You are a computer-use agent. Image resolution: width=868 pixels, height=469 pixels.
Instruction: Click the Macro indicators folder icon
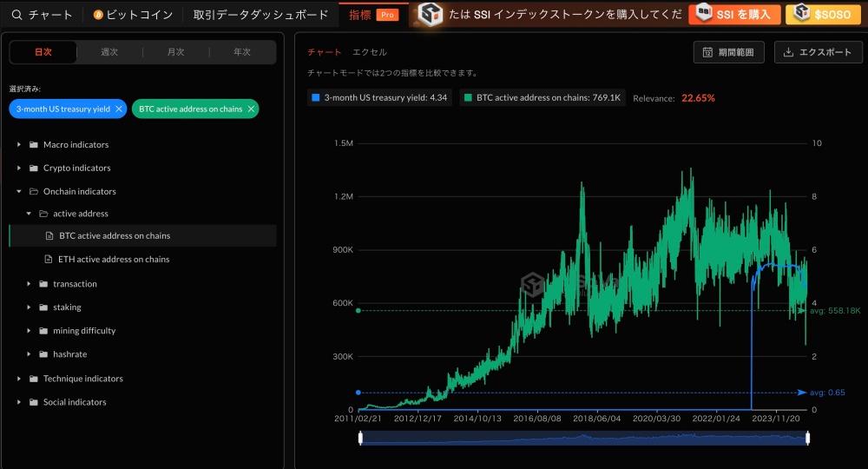tap(34, 145)
